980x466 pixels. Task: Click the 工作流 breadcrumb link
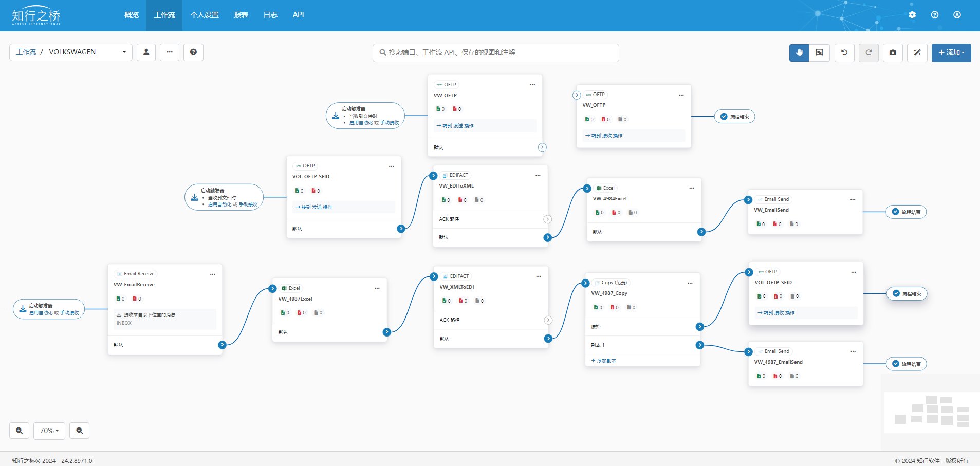click(x=26, y=52)
